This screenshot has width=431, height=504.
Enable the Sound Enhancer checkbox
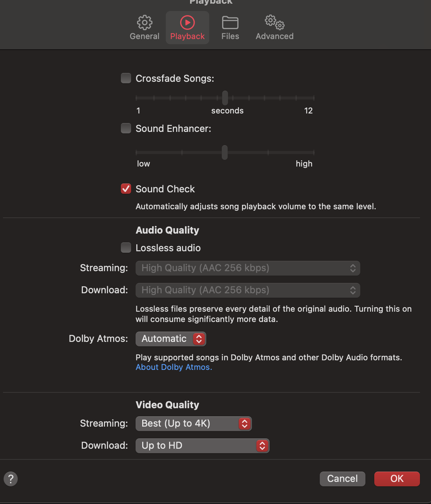(x=126, y=128)
